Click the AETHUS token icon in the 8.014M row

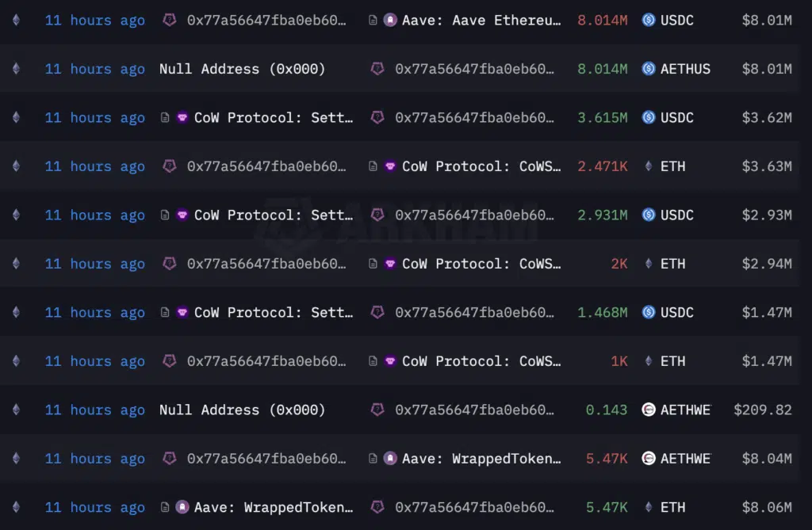649,69
